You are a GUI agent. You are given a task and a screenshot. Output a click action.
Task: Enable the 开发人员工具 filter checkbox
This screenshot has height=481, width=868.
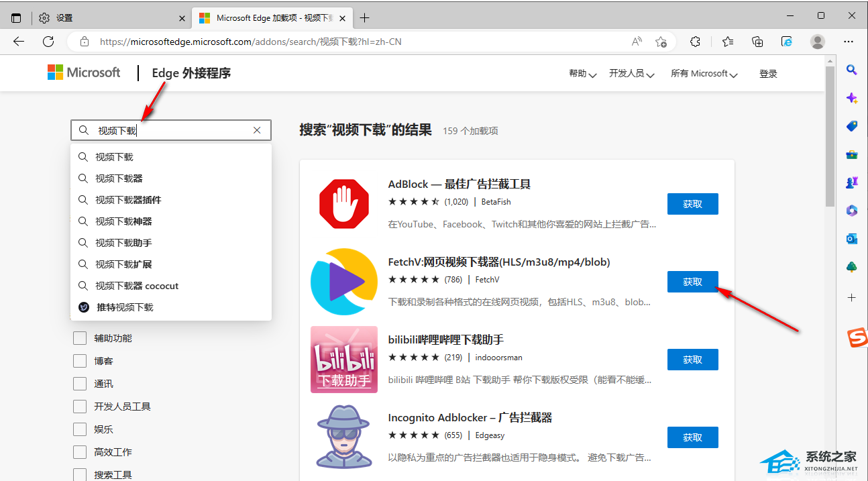(x=80, y=407)
